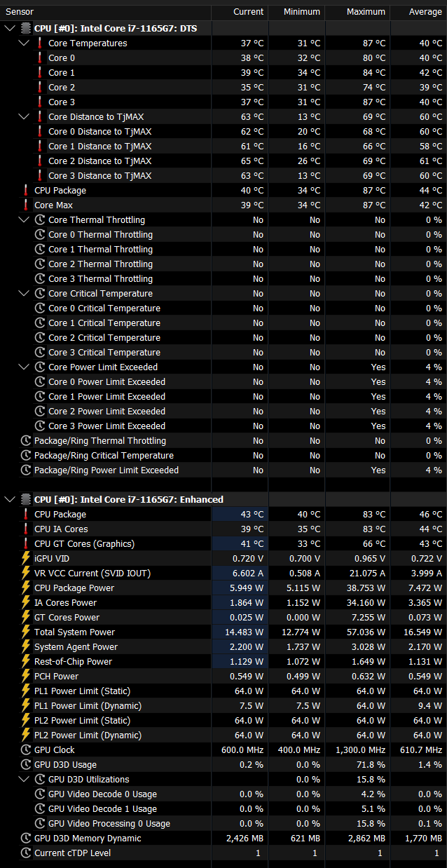This screenshot has height=868, width=447.
Task: Click thermometer icon beside Core 3
Action: tap(40, 102)
